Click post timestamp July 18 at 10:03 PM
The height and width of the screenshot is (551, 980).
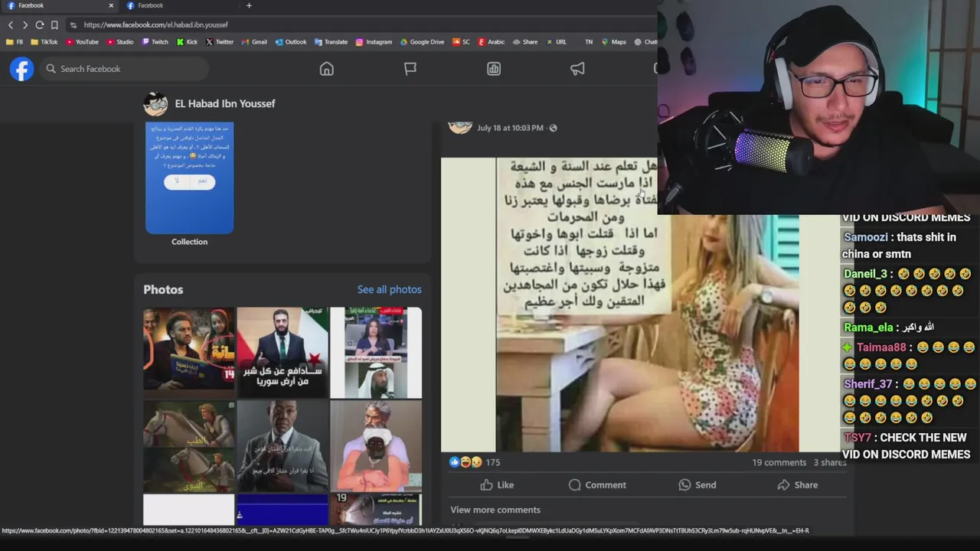point(510,128)
